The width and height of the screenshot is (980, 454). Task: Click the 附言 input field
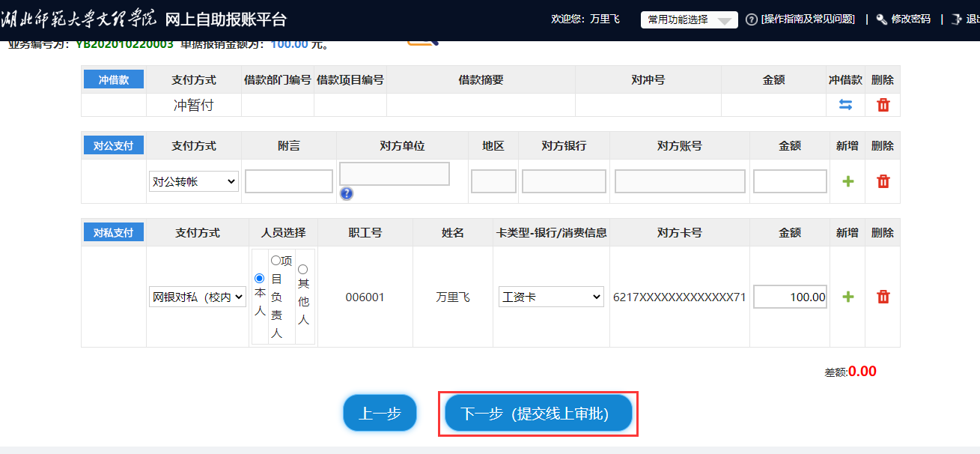[288, 181]
